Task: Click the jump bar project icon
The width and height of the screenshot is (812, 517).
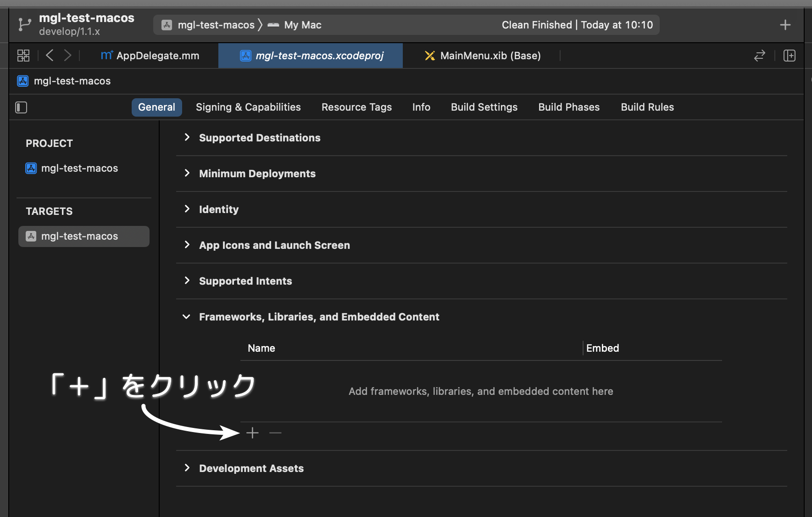Action: pos(23,81)
